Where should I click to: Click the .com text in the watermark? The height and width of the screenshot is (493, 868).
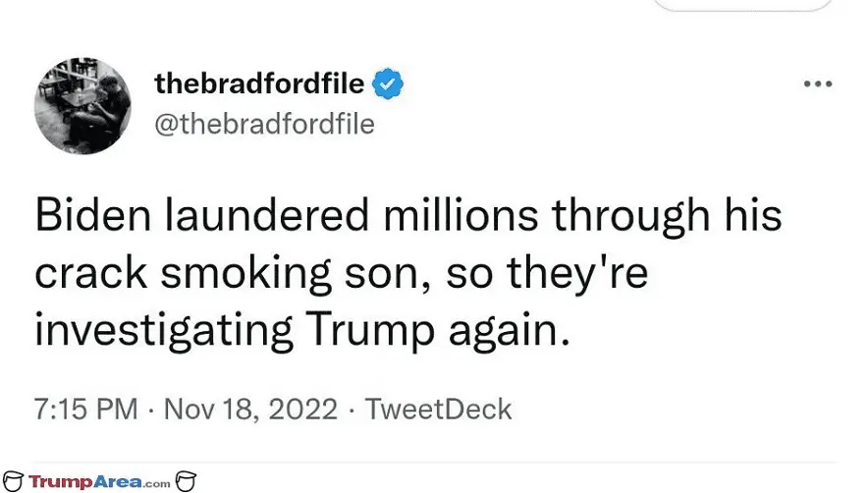pos(154,483)
